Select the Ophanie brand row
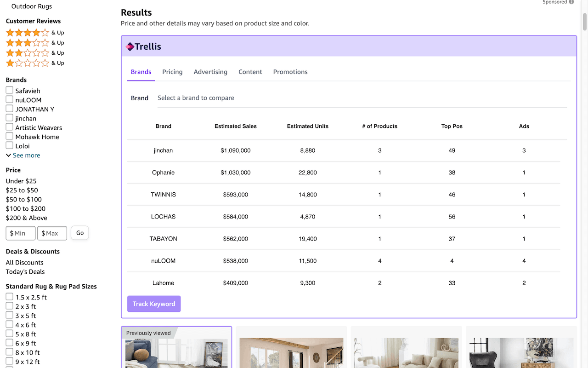Image resolution: width=588 pixels, height=368 pixels. 344,172
